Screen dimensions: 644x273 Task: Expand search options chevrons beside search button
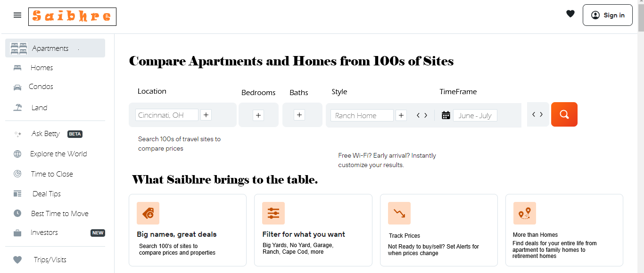click(537, 114)
